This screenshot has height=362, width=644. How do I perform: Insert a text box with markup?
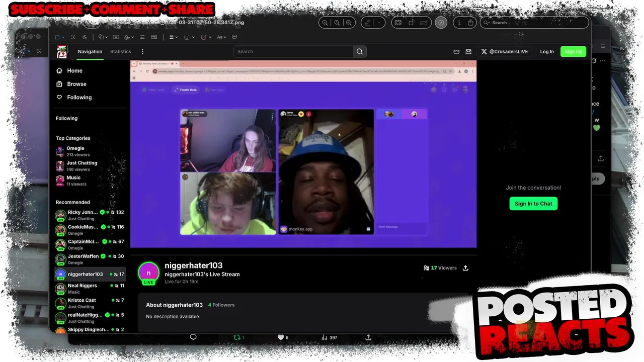click(x=116, y=37)
